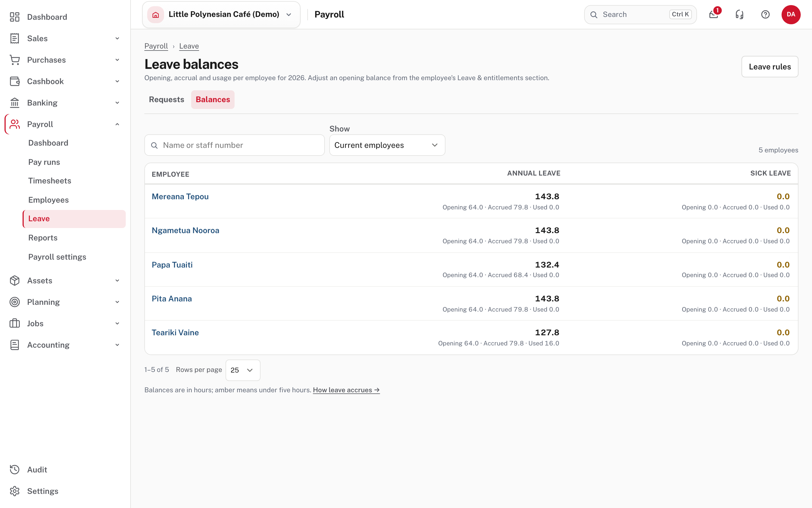Click the Accounting book icon
The height and width of the screenshot is (508, 812).
coord(14,345)
